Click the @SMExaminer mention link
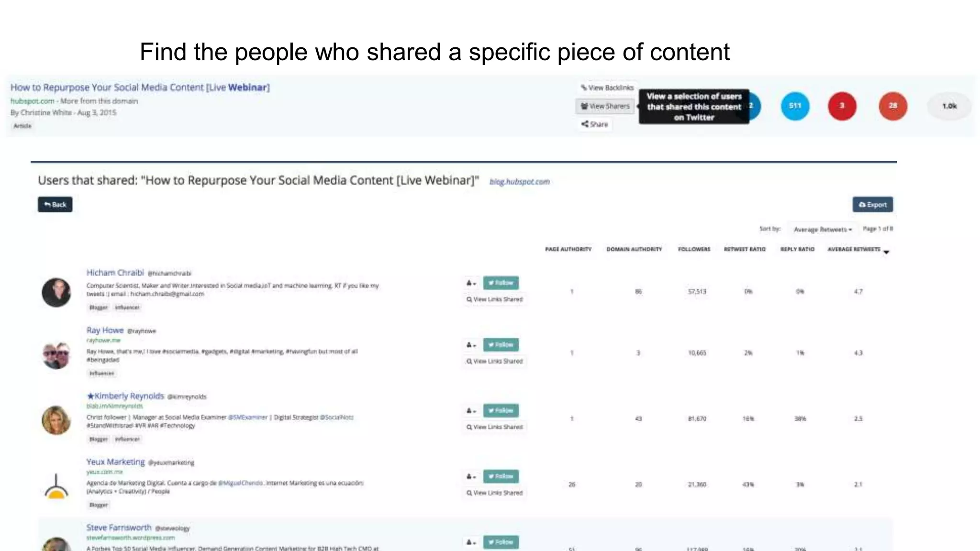The height and width of the screenshot is (551, 980). click(247, 417)
